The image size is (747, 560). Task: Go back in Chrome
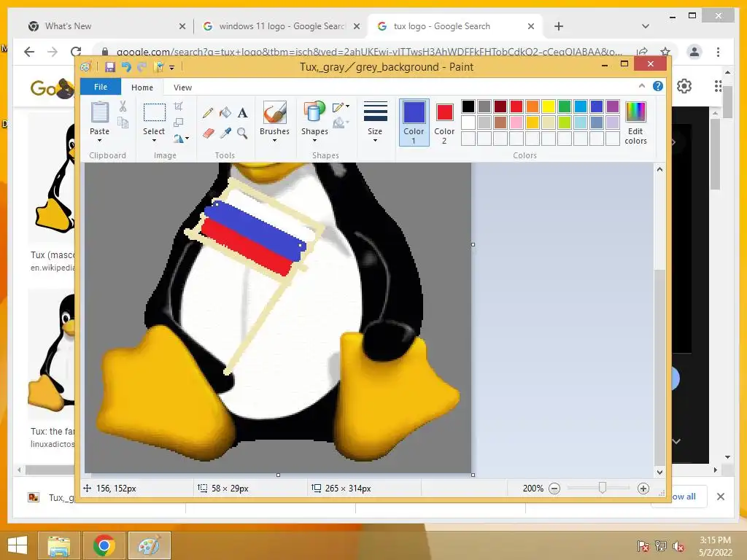pos(29,52)
